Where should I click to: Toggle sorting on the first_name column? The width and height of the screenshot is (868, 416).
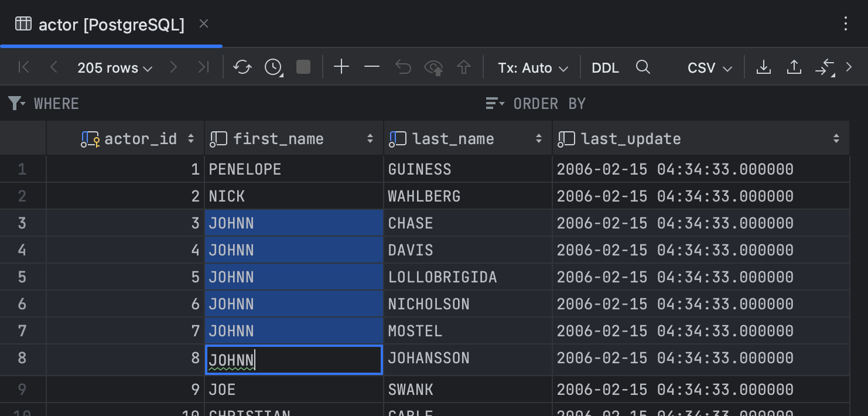point(370,138)
